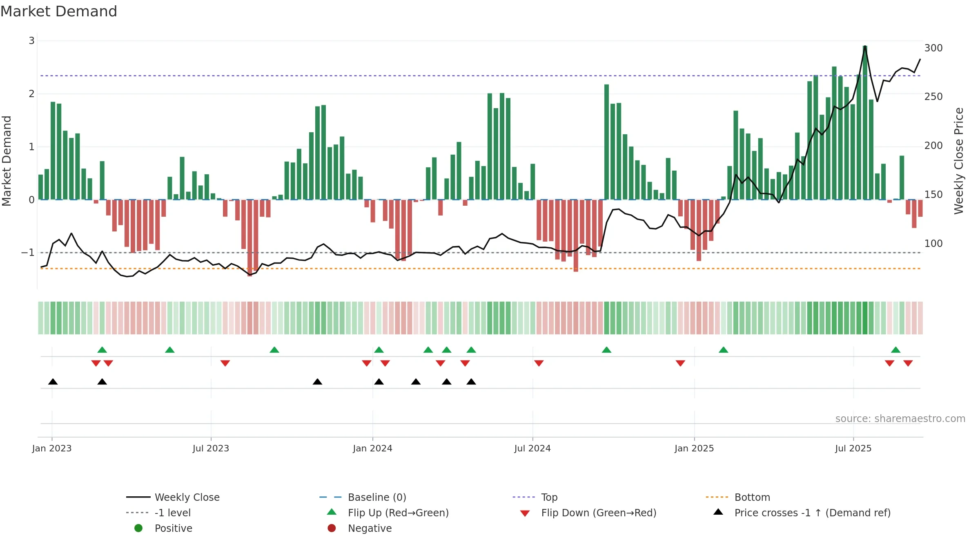The height and width of the screenshot is (551, 980).
Task: Click the Bottom legend entry
Action: [738, 497]
